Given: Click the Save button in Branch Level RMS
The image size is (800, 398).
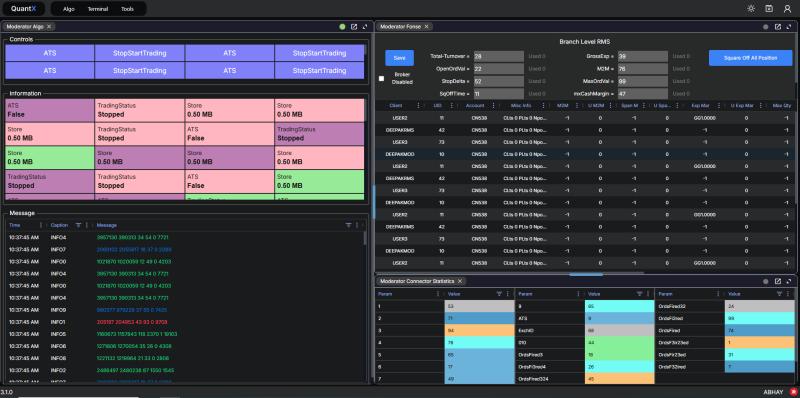Looking at the screenshot, I should coord(399,58).
